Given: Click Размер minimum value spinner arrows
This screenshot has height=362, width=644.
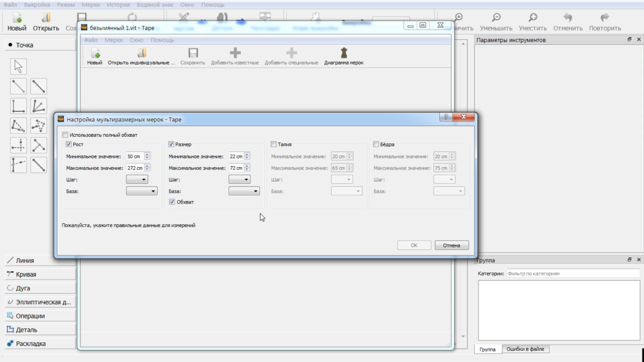Looking at the screenshot, I should [x=247, y=156].
